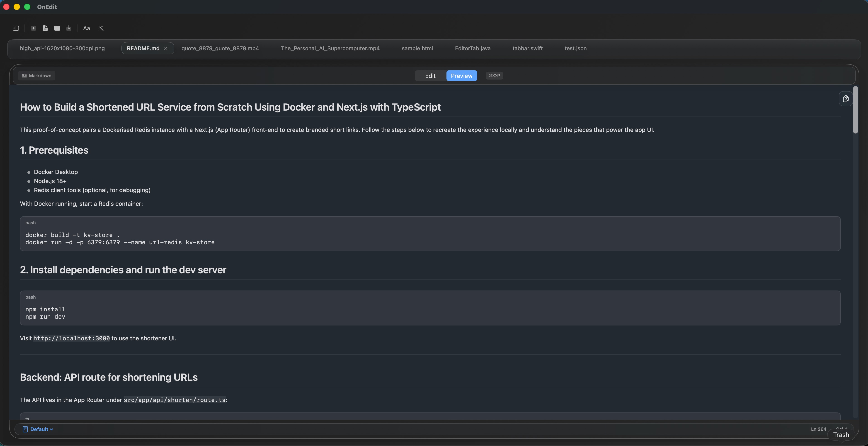Open a file using the folder icon
The image size is (868, 446).
[x=57, y=28]
